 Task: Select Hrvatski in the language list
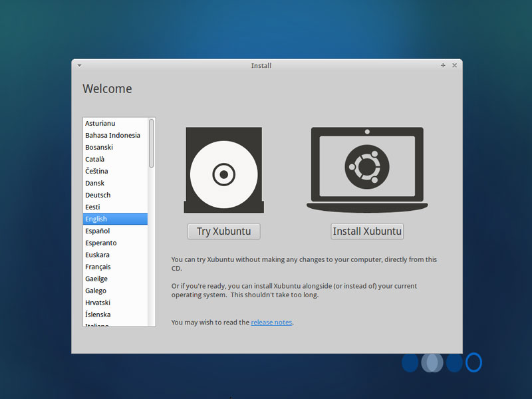98,303
